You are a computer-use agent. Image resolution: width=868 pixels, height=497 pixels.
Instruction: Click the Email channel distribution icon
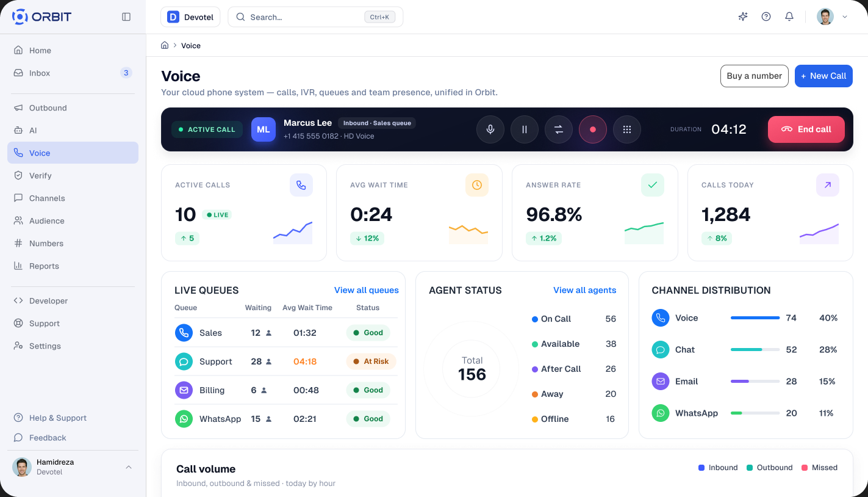[x=661, y=382]
